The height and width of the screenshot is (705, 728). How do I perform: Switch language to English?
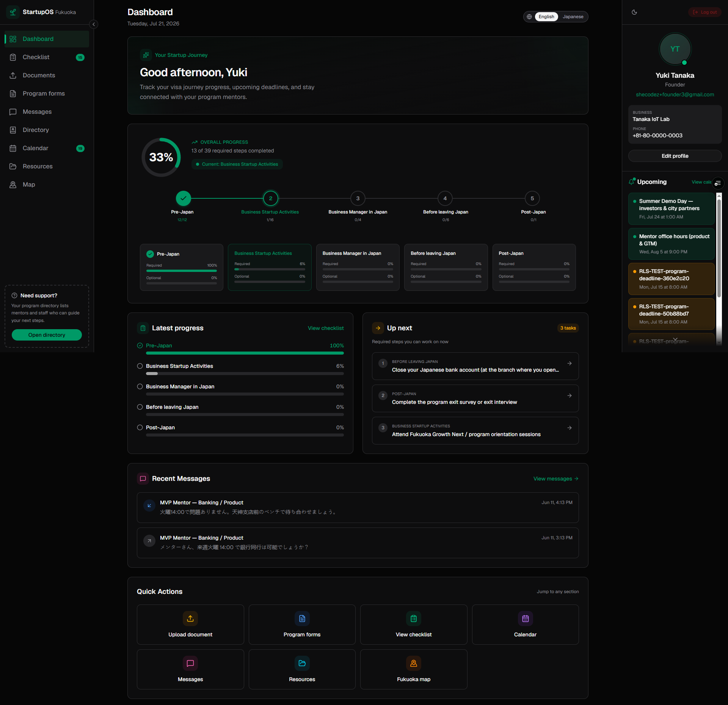(546, 17)
